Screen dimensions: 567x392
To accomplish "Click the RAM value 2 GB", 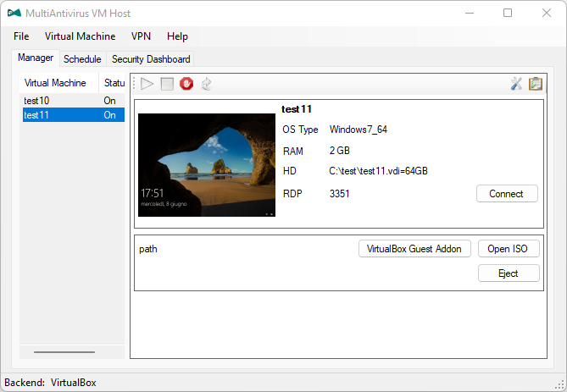I will (339, 151).
